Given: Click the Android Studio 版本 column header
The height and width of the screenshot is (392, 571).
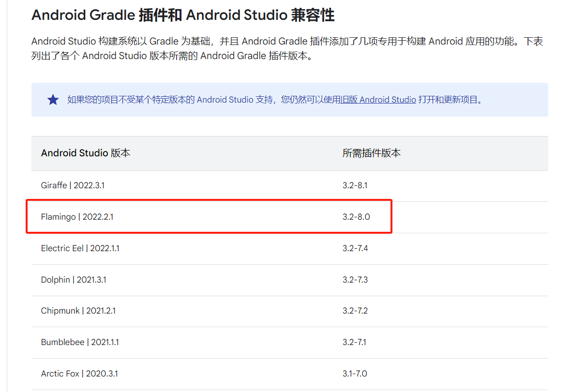Looking at the screenshot, I should (x=86, y=153).
